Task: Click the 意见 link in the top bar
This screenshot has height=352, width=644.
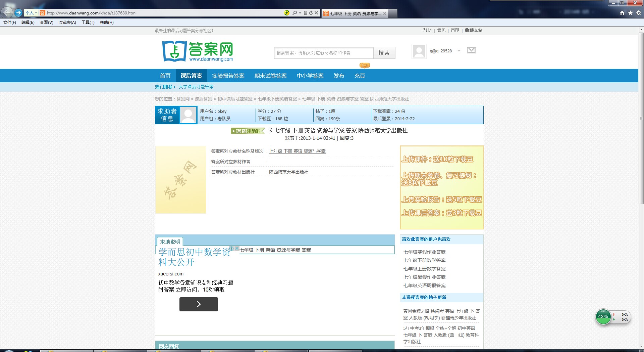Action: pyautogui.click(x=441, y=30)
